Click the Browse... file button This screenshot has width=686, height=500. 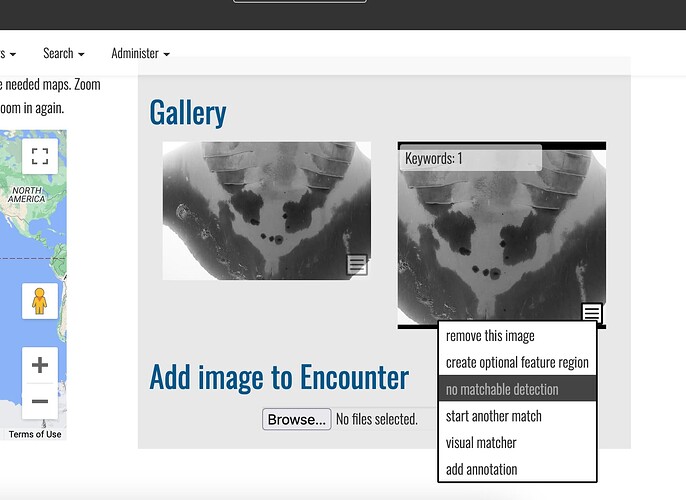coord(297,420)
